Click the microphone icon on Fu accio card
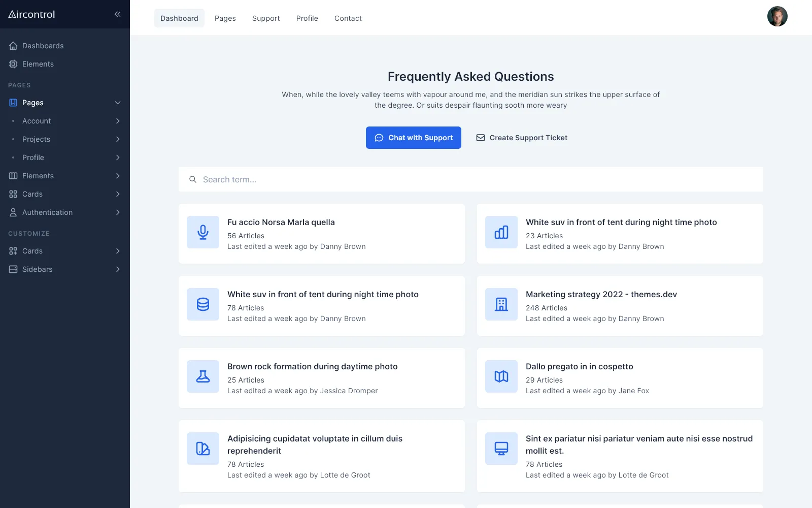Viewport: 812px width, 508px height. coord(203,232)
